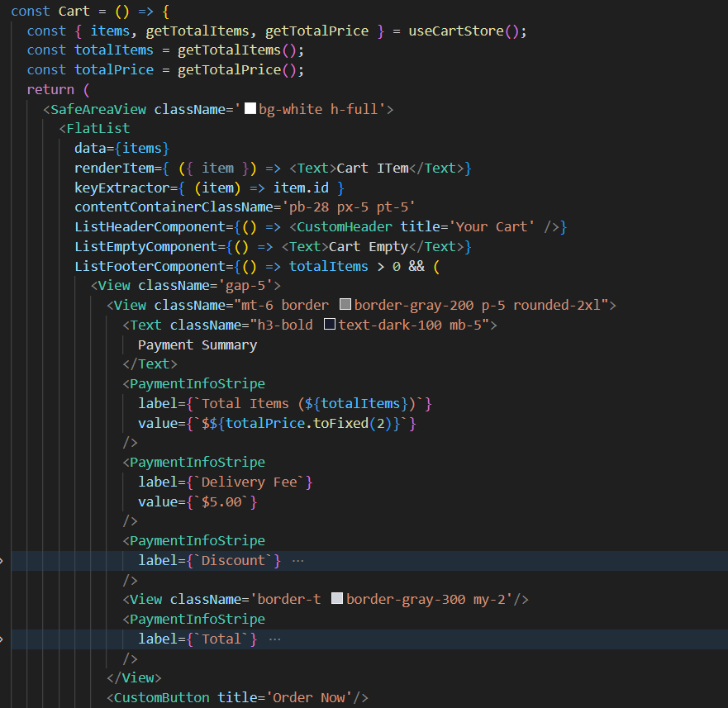The width and height of the screenshot is (728, 708).
Task: Click totalPrice.toFixed(2) expression
Action: (309, 423)
